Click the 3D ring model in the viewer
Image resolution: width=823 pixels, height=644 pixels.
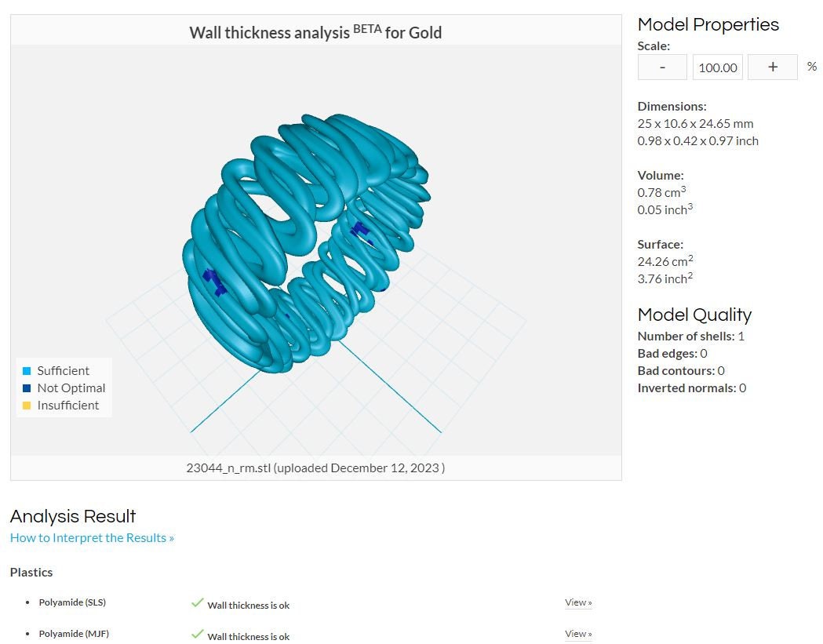tap(307, 243)
